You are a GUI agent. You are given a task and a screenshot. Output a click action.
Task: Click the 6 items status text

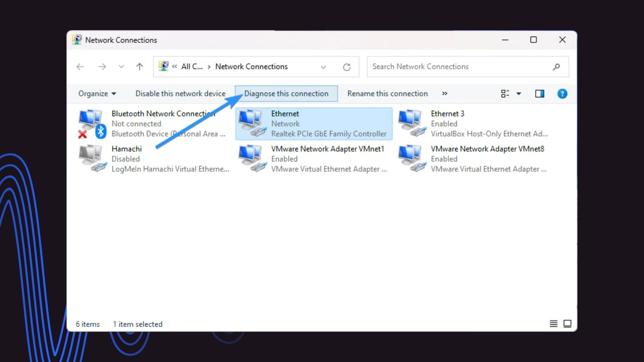pyautogui.click(x=88, y=324)
